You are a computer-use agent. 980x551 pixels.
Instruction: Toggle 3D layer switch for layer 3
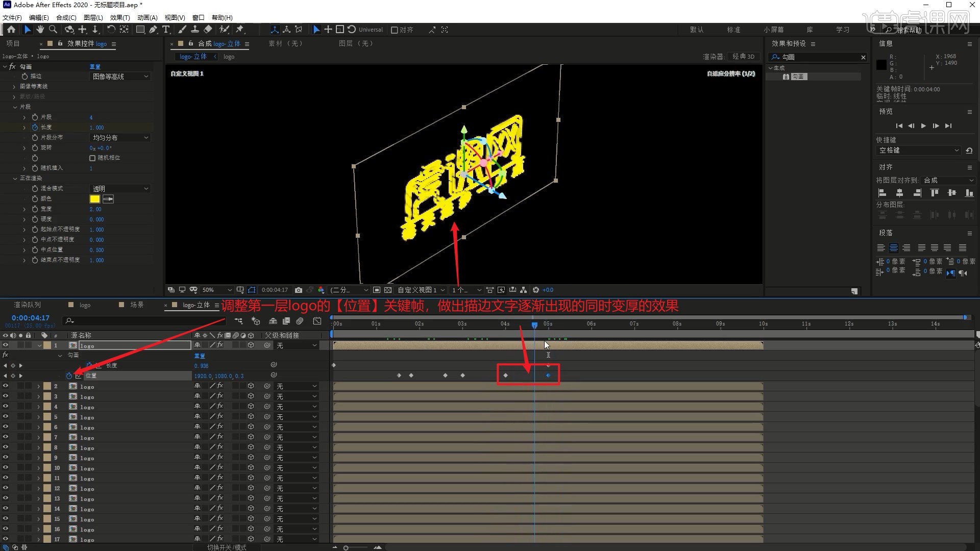[x=251, y=396]
